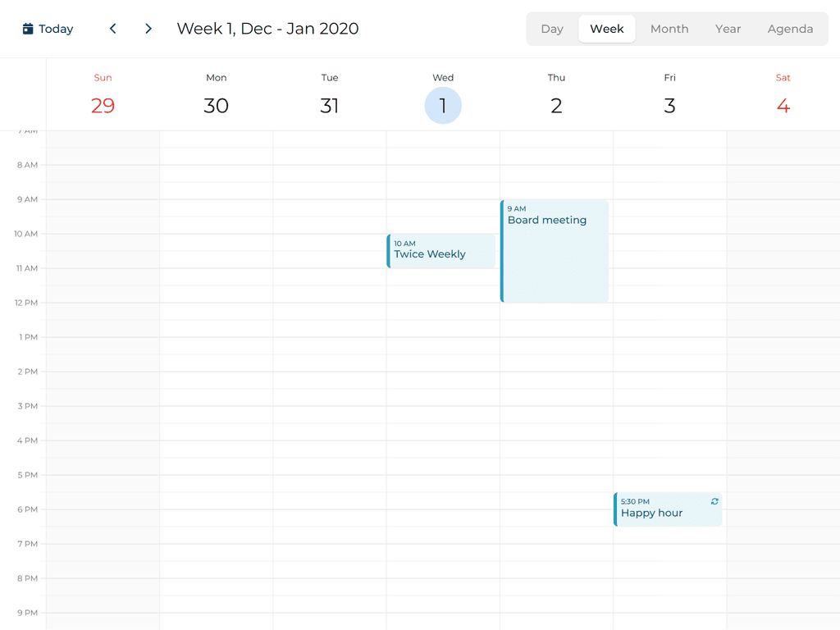Click the Saturday 4 date number
Viewport: 840px width, 630px height.
pyautogui.click(x=783, y=105)
